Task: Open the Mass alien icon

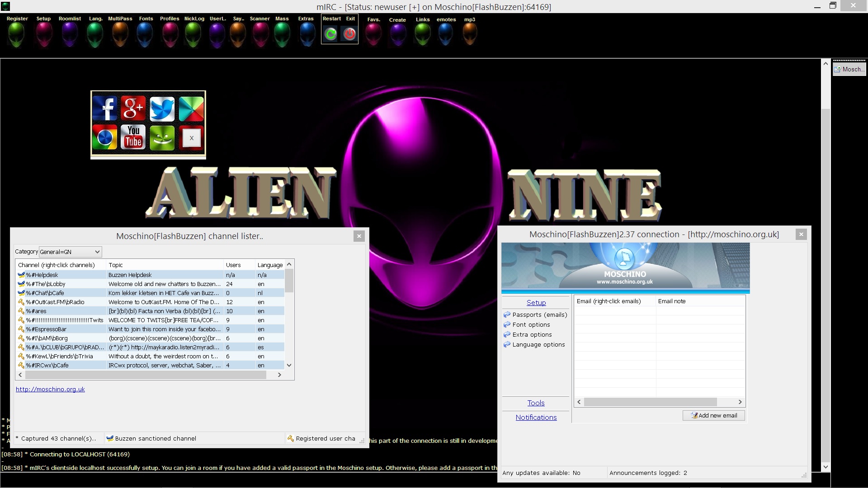Action: pyautogui.click(x=282, y=34)
